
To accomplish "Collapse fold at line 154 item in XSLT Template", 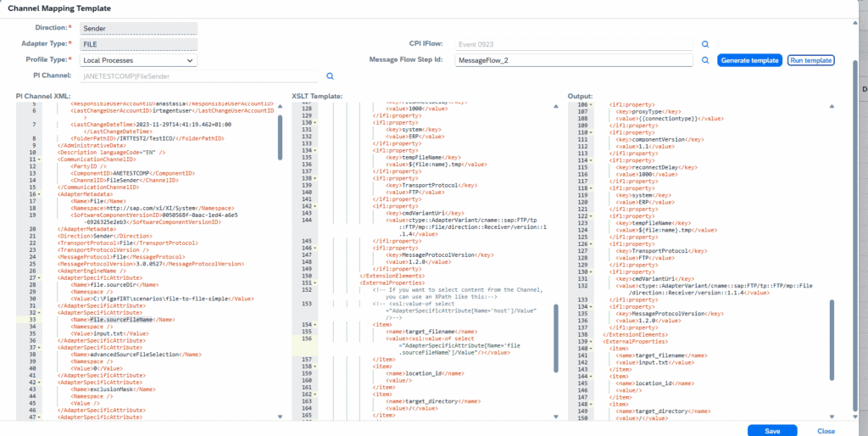I will (315, 324).
